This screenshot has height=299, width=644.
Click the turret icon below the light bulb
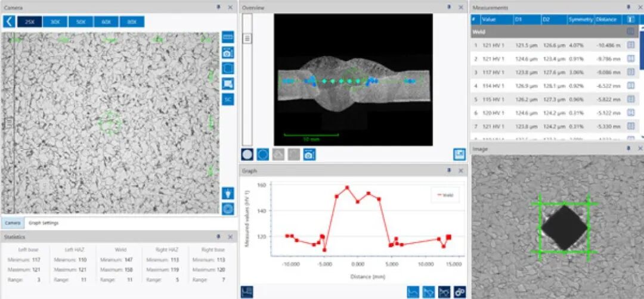click(228, 208)
